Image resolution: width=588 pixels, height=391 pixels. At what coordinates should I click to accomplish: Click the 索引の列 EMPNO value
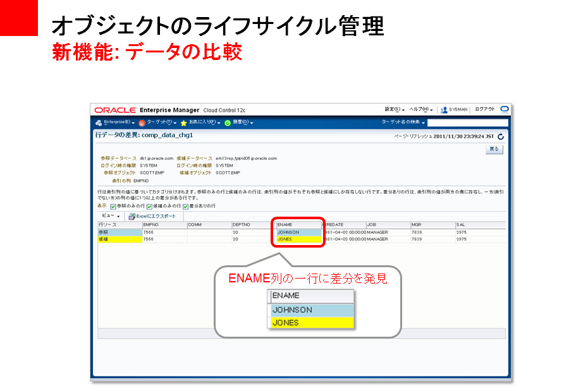coord(141,181)
